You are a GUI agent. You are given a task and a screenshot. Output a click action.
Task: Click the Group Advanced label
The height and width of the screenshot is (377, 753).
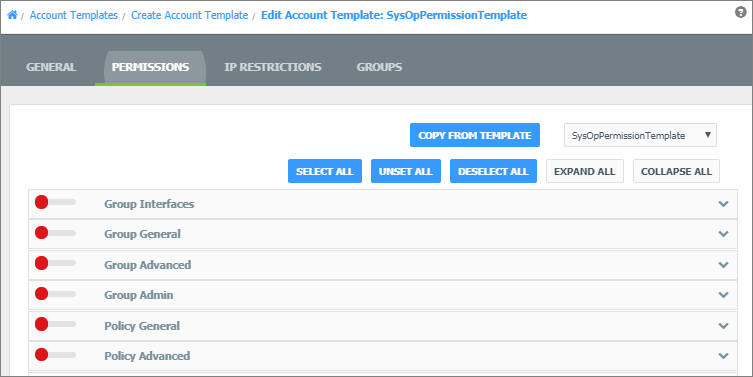pos(148,265)
